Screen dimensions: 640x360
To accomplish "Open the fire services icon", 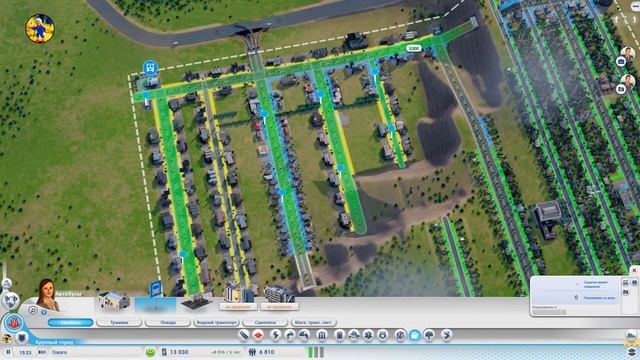I will [x=354, y=335].
